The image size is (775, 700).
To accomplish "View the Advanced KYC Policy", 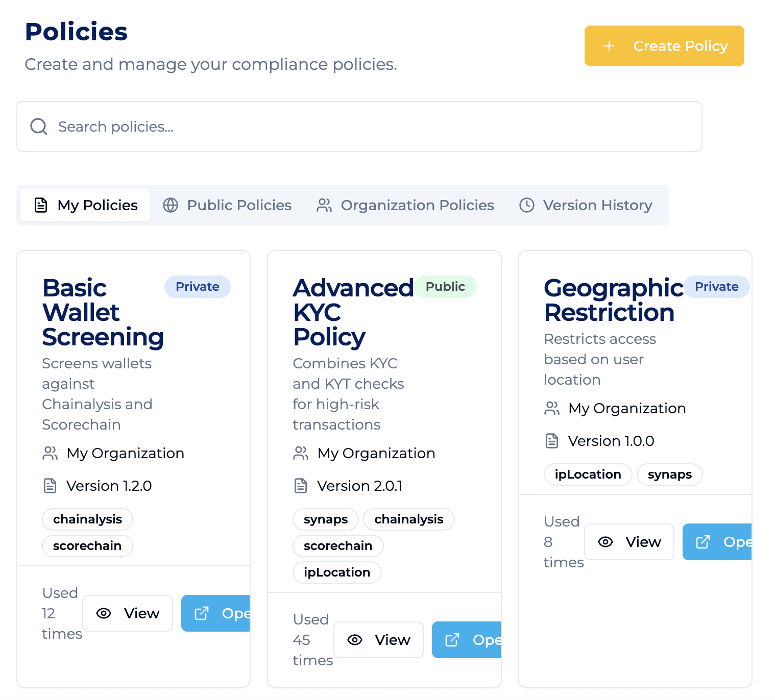I will click(378, 640).
